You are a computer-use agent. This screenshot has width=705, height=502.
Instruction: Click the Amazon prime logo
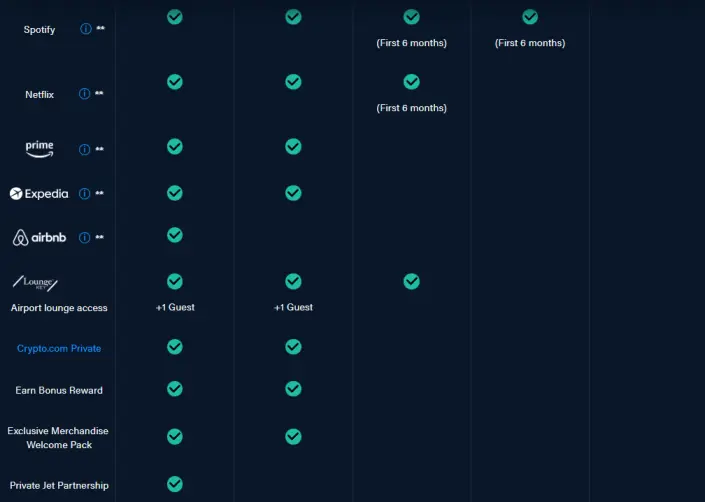point(40,149)
